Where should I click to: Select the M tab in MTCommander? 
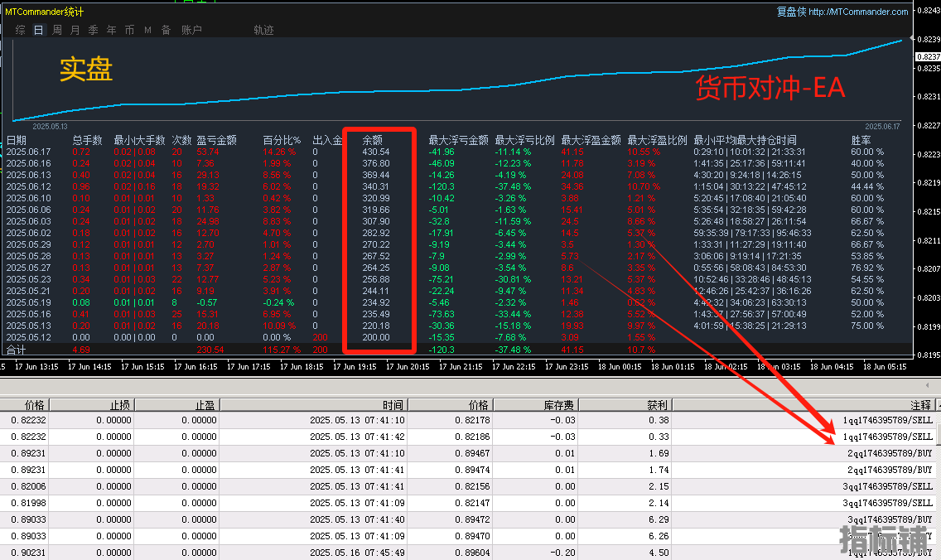pyautogui.click(x=147, y=30)
